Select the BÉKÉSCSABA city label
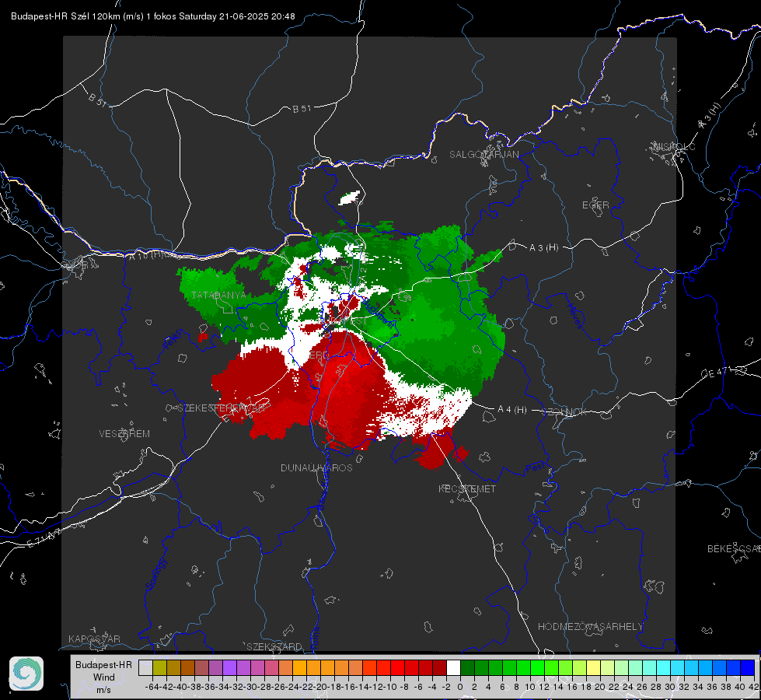 point(734,548)
